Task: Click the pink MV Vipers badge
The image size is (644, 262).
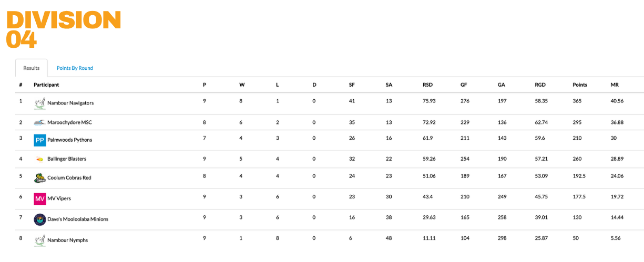Action: coord(39,199)
